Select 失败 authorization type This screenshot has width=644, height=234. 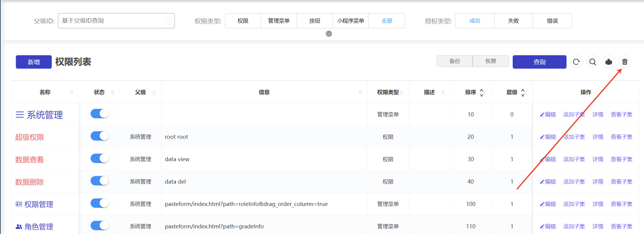(513, 21)
